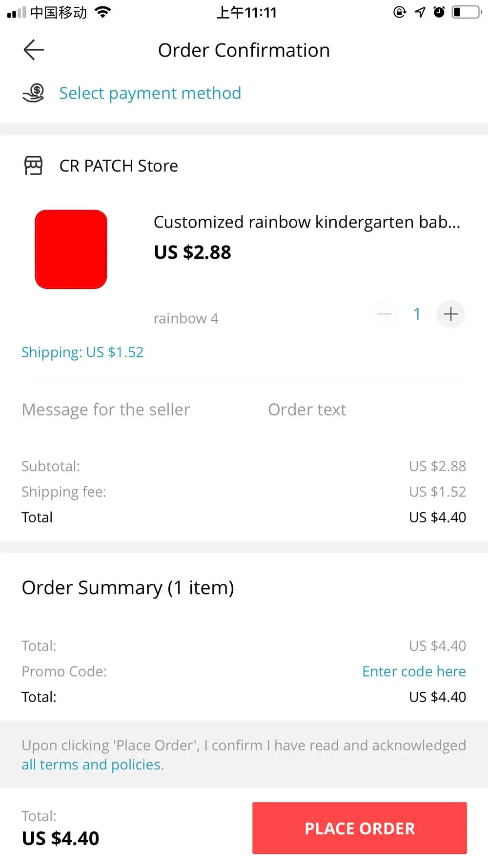Tap the battery indicator icon

467,12
